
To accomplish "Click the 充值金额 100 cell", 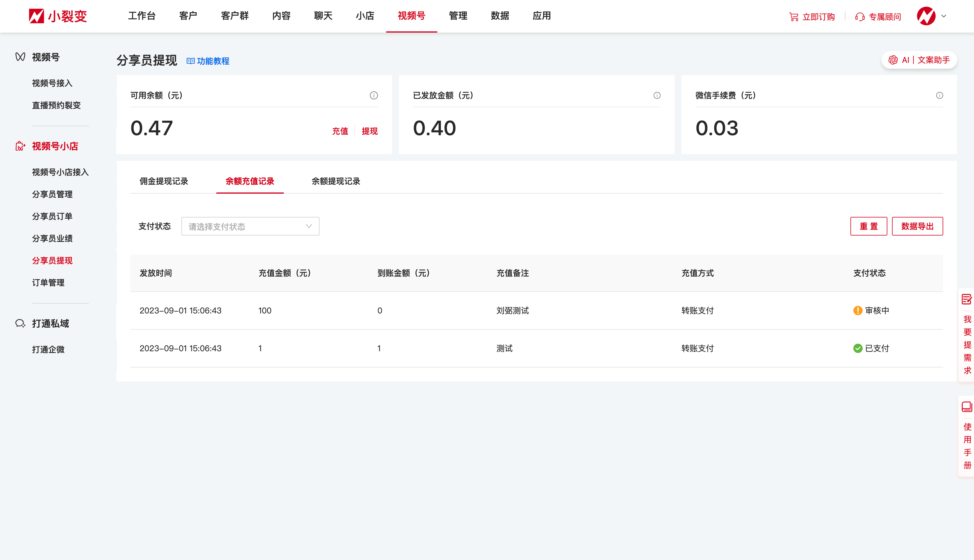I will (265, 311).
